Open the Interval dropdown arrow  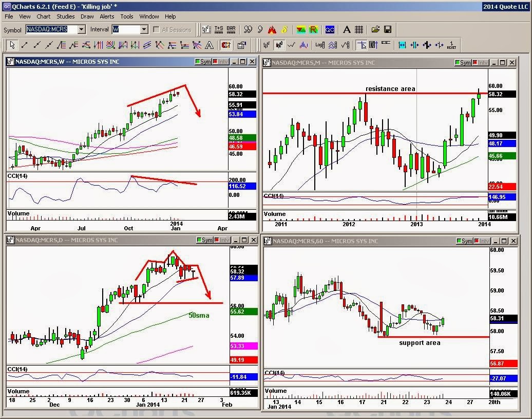tap(144, 29)
